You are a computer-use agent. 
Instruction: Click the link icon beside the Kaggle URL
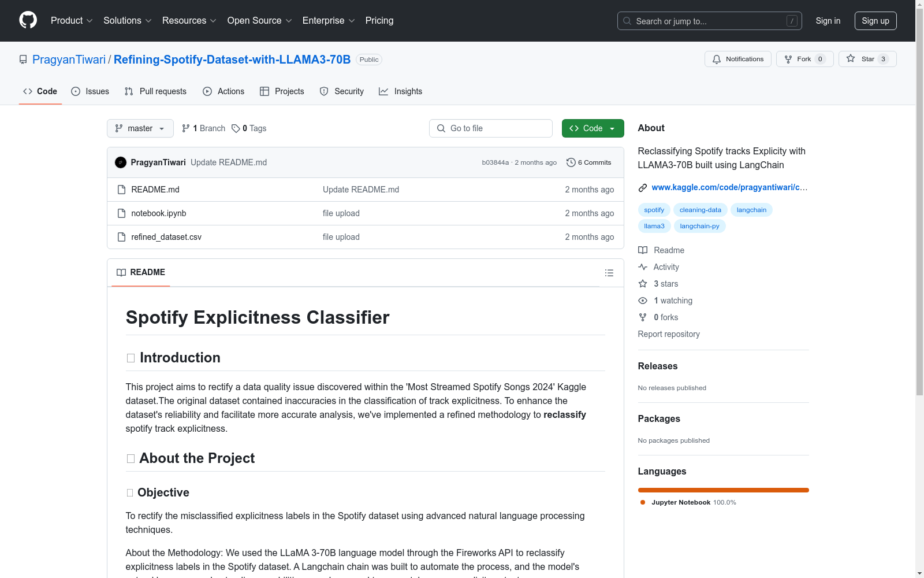[x=643, y=187]
